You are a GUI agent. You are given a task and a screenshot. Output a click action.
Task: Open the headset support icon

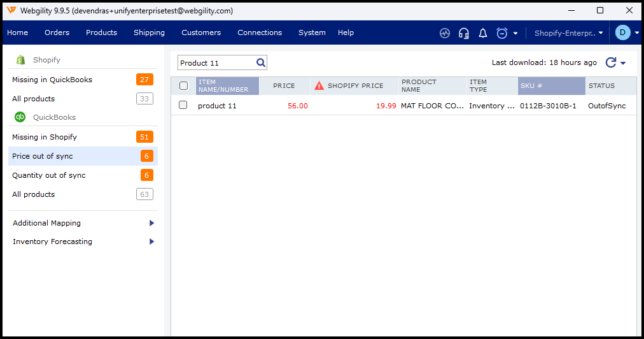click(464, 33)
